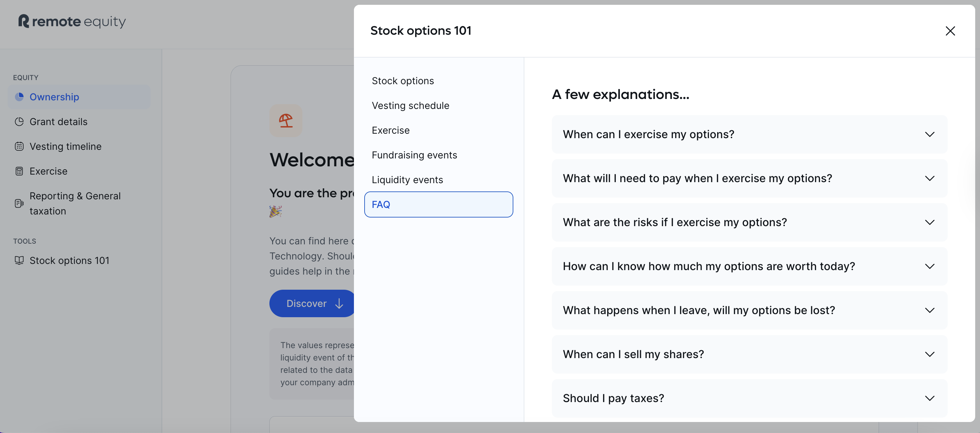Close the Stock options 101 dialog

(950, 31)
